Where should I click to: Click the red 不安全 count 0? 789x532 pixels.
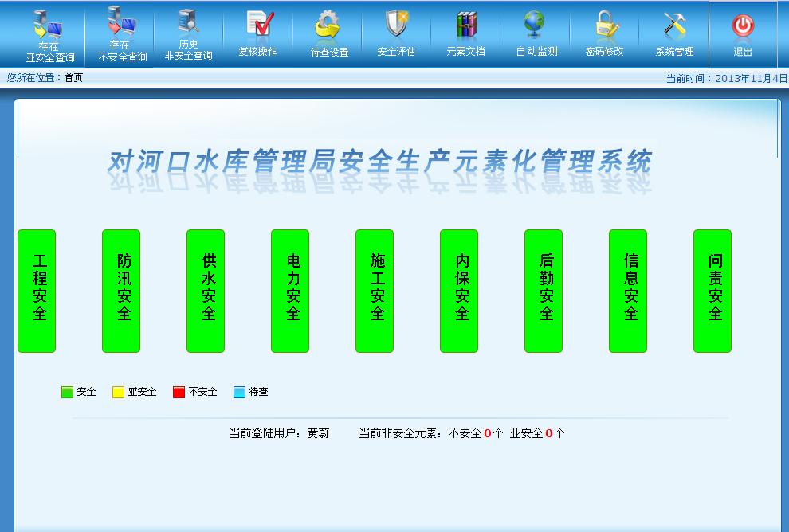pos(487,433)
